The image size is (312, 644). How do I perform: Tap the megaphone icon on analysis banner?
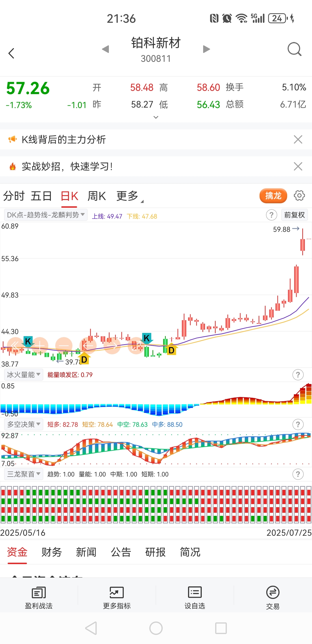(x=12, y=139)
